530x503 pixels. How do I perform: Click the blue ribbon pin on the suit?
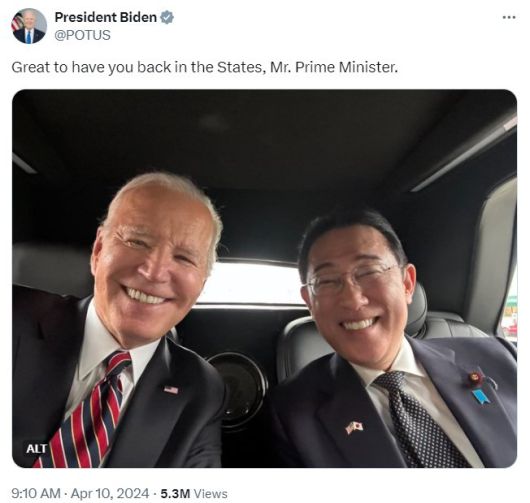481,397
